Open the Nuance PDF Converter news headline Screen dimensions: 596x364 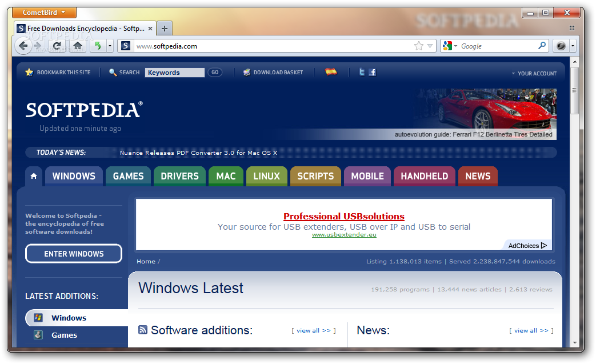[x=198, y=153]
